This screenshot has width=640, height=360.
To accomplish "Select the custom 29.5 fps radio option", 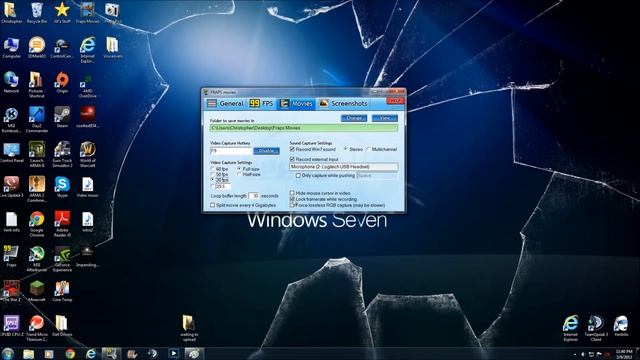I will click(213, 186).
